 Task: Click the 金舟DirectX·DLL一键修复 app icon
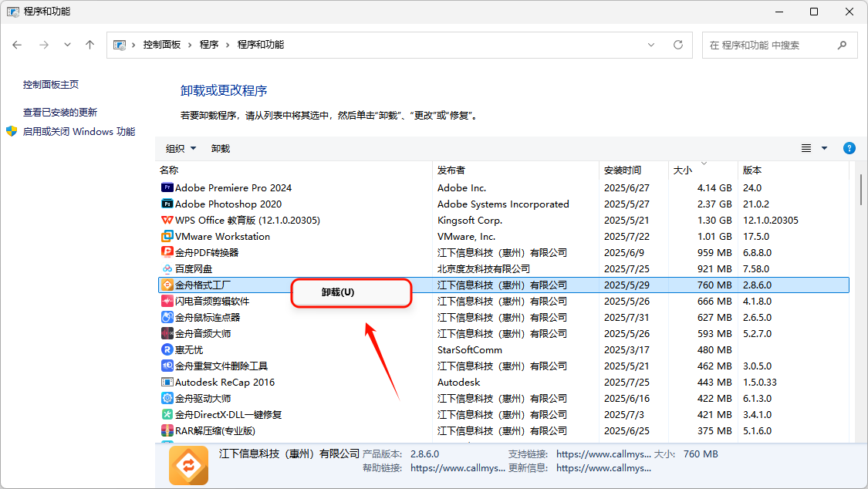coord(167,414)
